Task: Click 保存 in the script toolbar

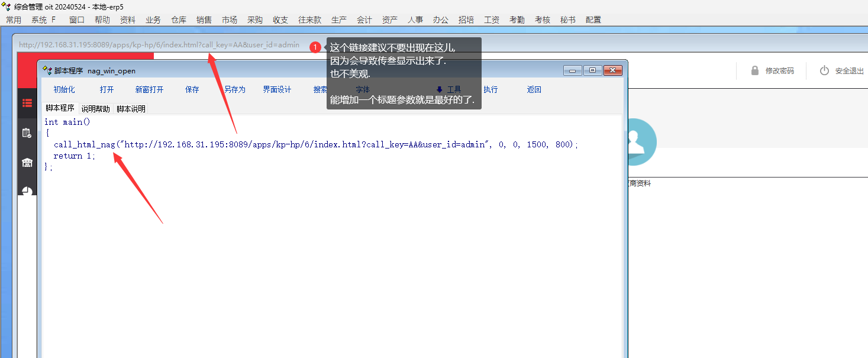Action: pyautogui.click(x=192, y=90)
